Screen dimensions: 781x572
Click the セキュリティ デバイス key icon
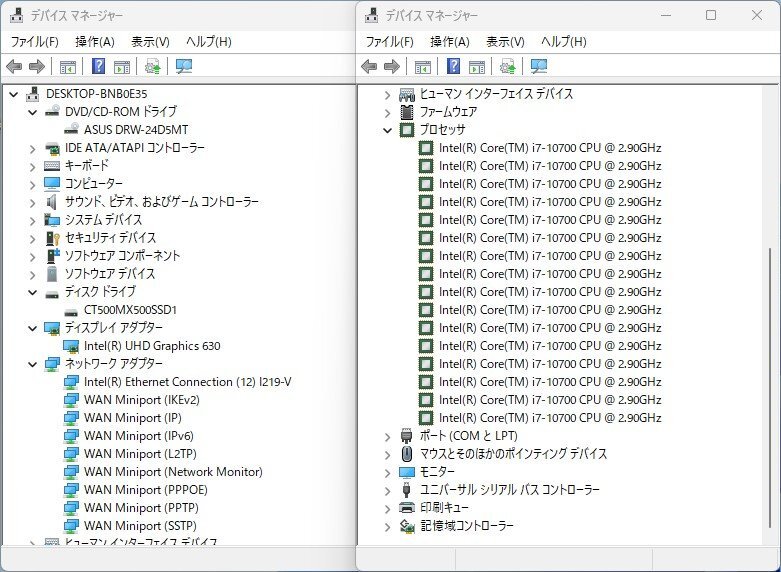click(x=52, y=238)
